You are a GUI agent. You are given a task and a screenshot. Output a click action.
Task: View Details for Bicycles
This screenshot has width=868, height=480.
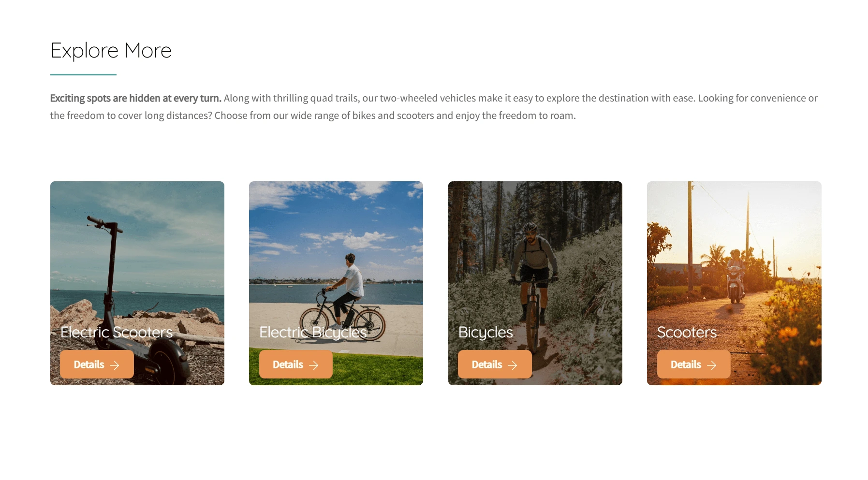(x=495, y=364)
